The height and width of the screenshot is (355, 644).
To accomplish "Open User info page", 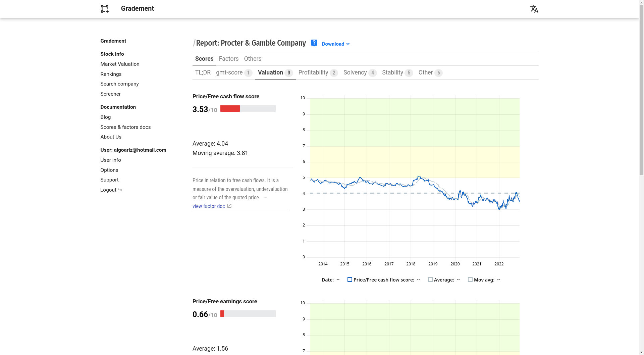I will 111,160.
